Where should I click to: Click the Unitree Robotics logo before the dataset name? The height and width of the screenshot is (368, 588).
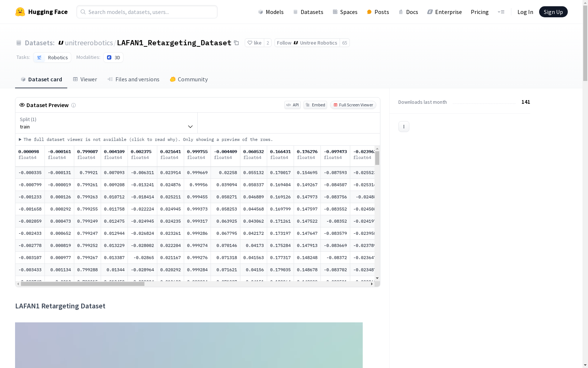coord(61,43)
